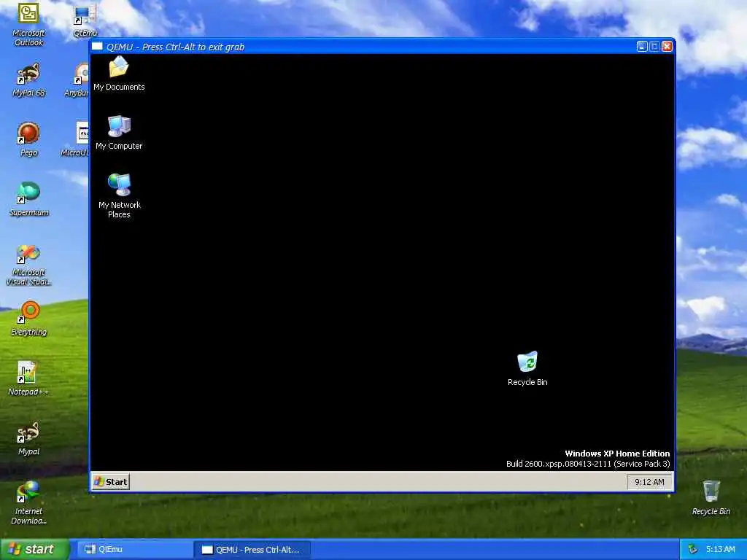
Task: Select the Microsoft Outlook desktop icon
Action: (x=28, y=24)
